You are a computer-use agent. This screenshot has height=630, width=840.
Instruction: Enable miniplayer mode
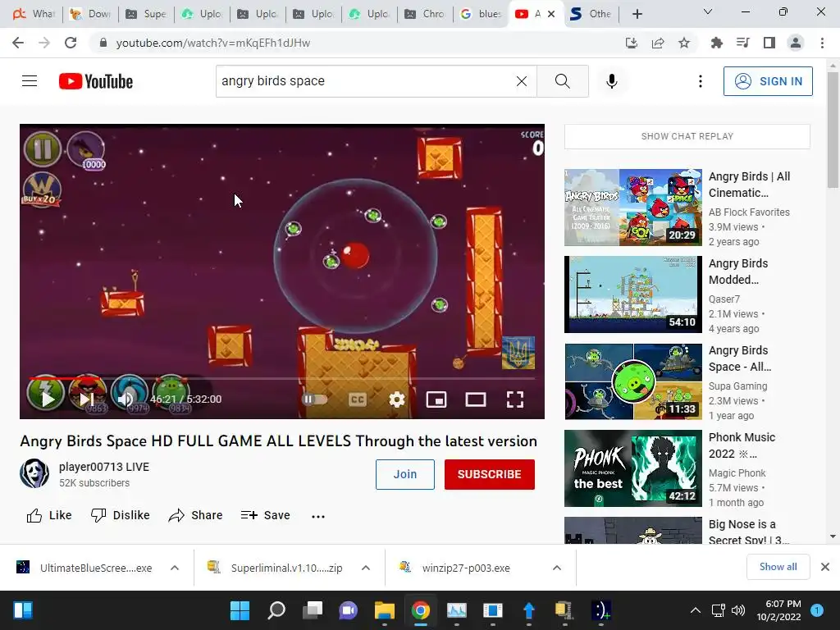(436, 399)
